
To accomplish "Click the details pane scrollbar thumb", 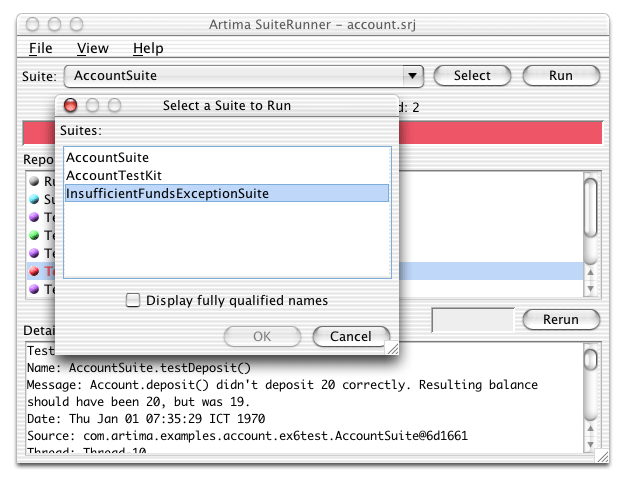I will pos(590,359).
